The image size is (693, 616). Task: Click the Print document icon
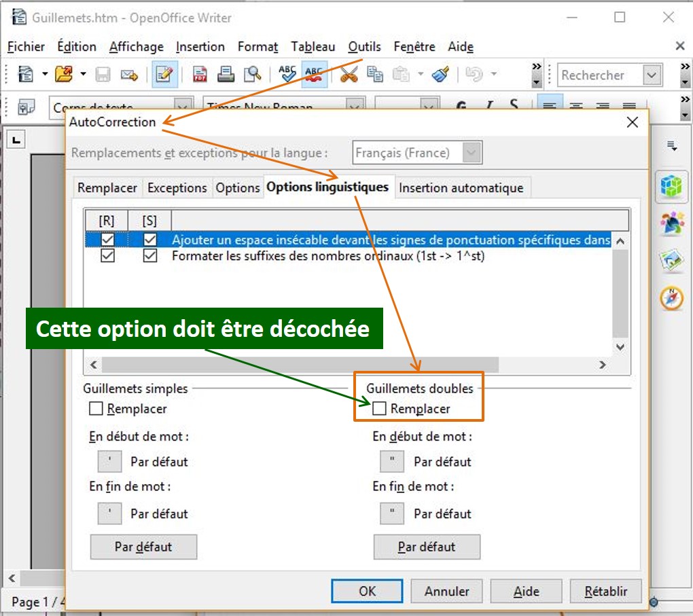coord(226,75)
